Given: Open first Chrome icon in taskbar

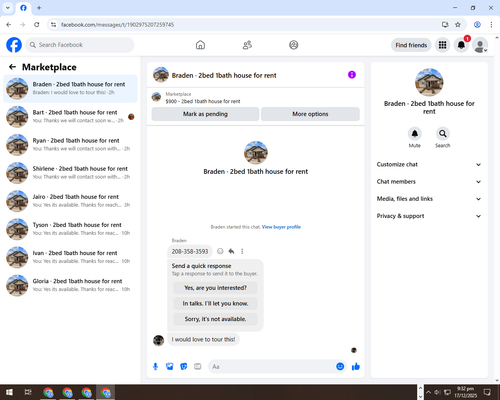Looking at the screenshot, I should pyautogui.click(x=48, y=392).
